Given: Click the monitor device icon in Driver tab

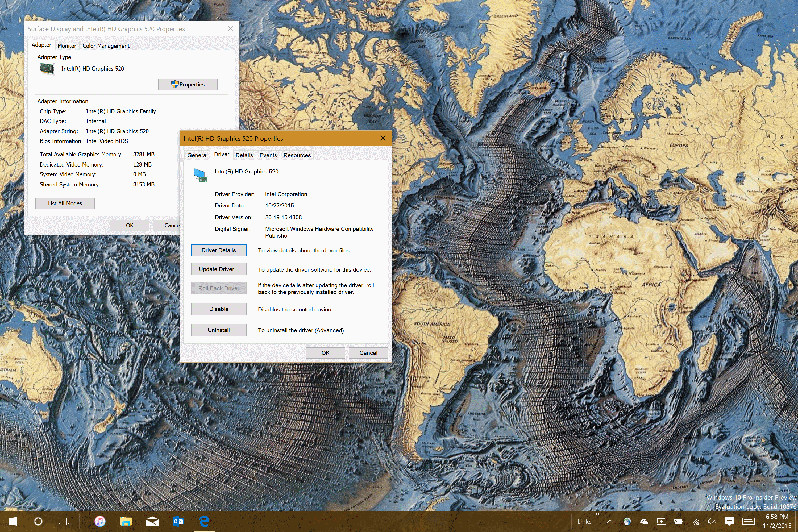Looking at the screenshot, I should [x=200, y=175].
